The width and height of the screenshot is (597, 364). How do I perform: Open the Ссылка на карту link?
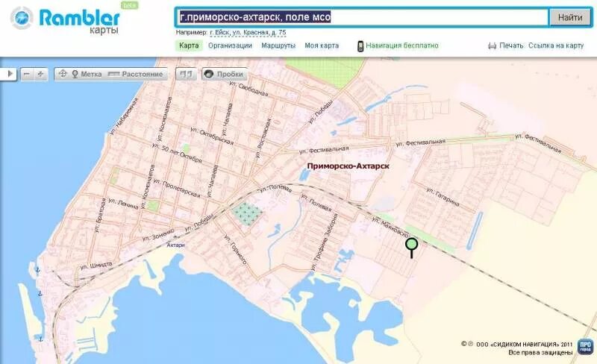pyautogui.click(x=556, y=45)
